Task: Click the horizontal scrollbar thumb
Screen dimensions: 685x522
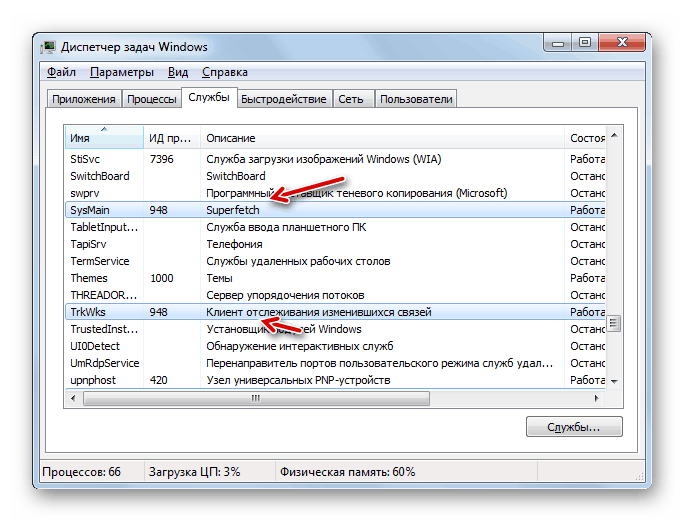Action: click(x=256, y=398)
